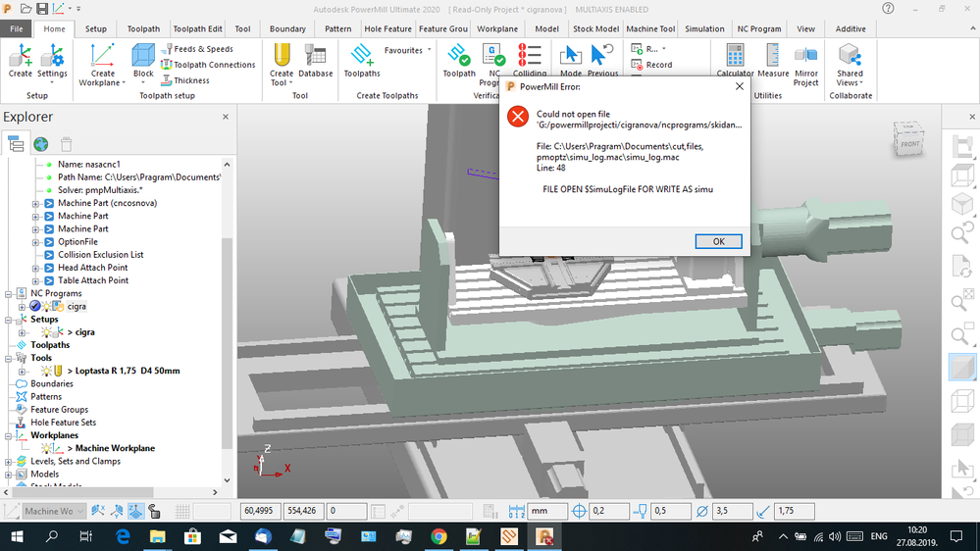Open Feeds & Speeds
The image size is (980, 551).
tap(197, 49)
